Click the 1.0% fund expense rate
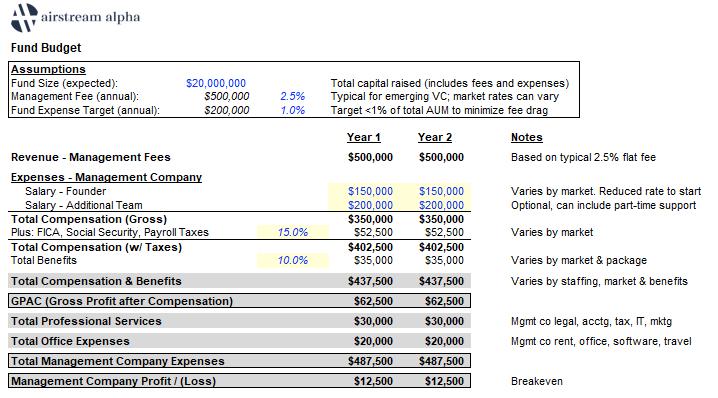718x398 pixels. coord(293,110)
